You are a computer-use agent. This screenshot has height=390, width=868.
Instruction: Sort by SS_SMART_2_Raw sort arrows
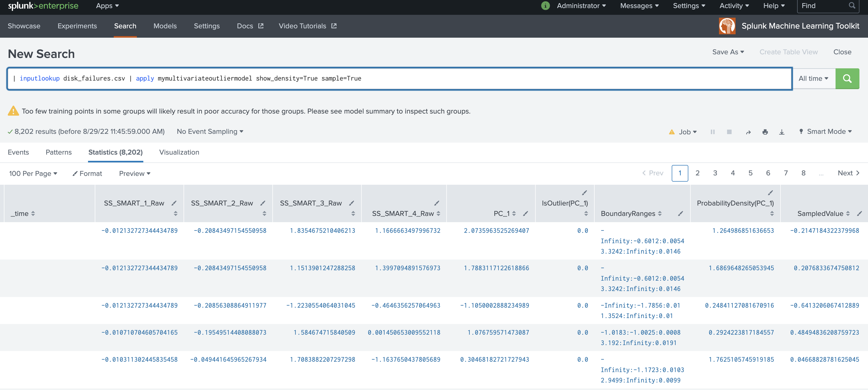(x=264, y=213)
